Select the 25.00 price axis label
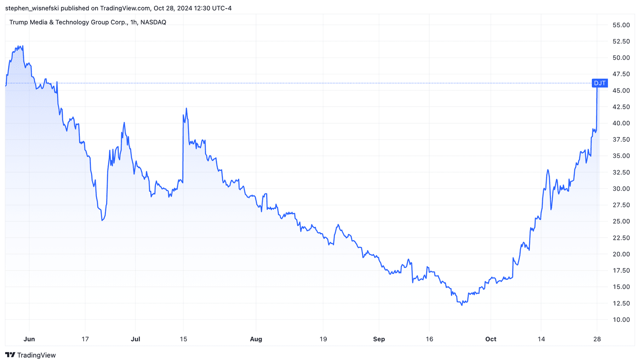Screen dimensions: 640x364 click(x=621, y=221)
